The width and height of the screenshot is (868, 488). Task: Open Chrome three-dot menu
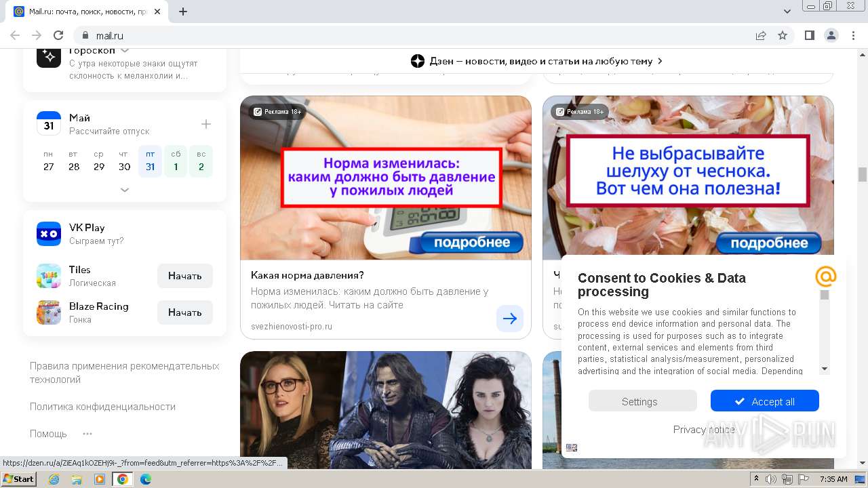click(x=852, y=35)
